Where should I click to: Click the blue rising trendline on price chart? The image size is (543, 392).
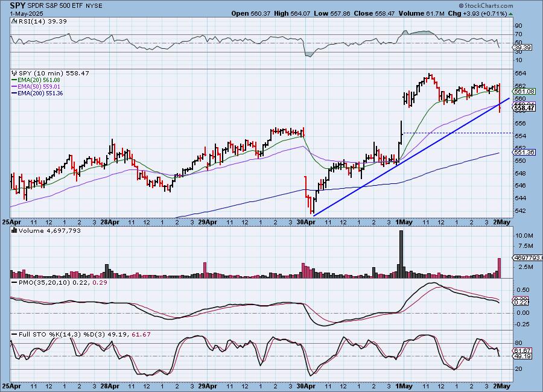(x=411, y=157)
